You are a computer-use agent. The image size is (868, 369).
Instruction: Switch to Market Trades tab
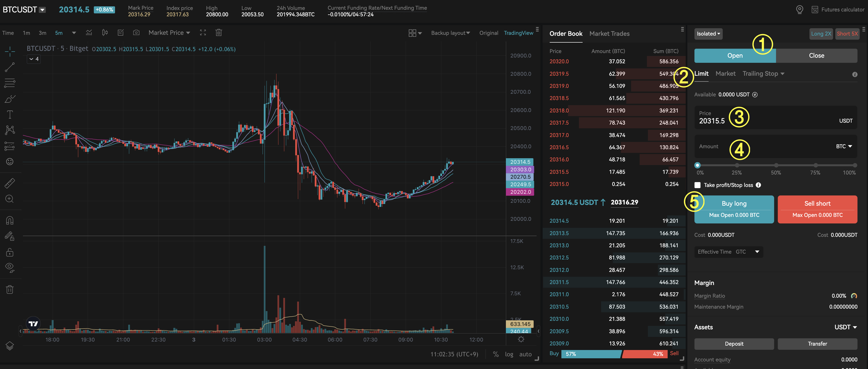pyautogui.click(x=609, y=34)
